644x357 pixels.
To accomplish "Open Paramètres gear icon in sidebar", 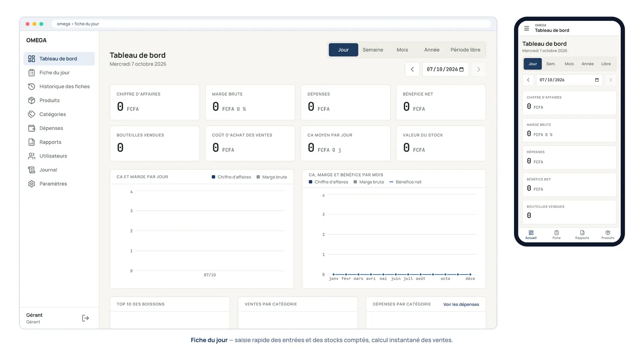I will click(x=31, y=184).
